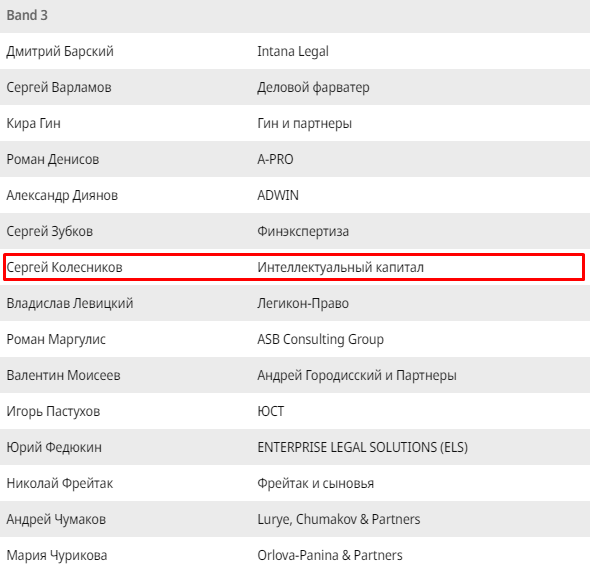Open Андрей Городисский и Партнеры entry
The image size is (590, 572).
click(357, 375)
